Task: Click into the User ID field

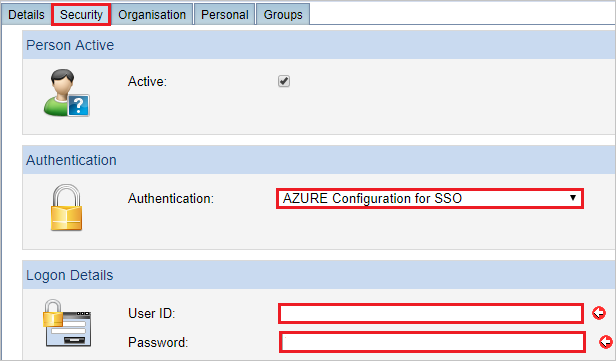Action: [431, 313]
